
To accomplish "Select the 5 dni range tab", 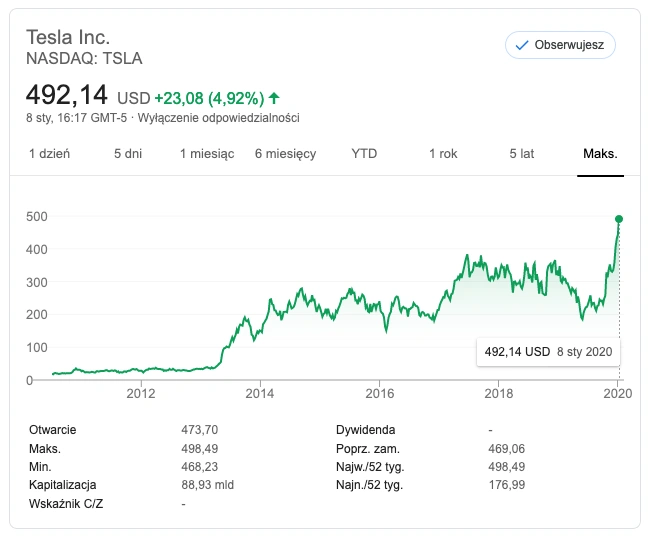I will pos(128,154).
